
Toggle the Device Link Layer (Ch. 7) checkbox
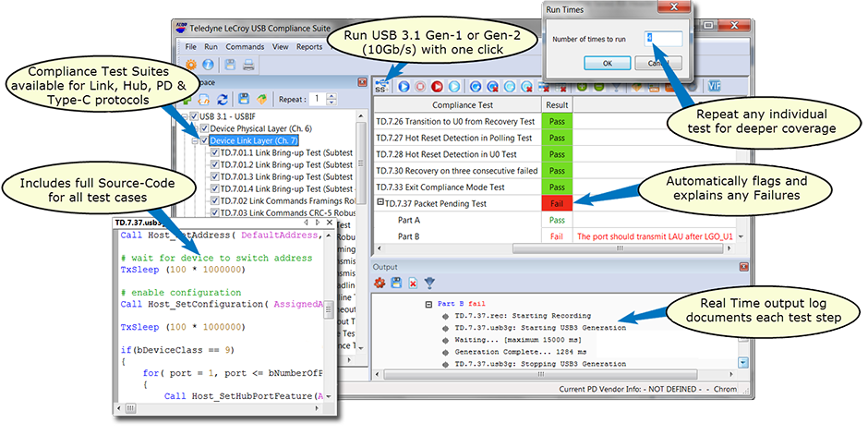click(x=204, y=140)
